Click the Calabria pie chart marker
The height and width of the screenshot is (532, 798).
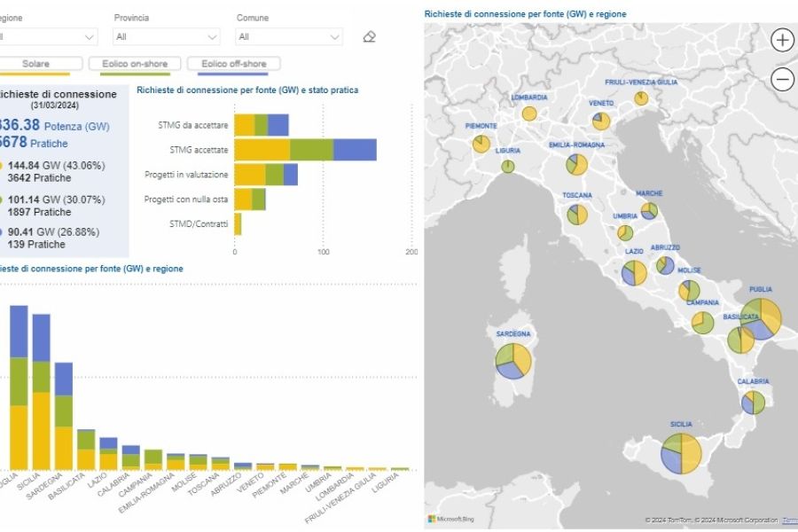(x=754, y=403)
